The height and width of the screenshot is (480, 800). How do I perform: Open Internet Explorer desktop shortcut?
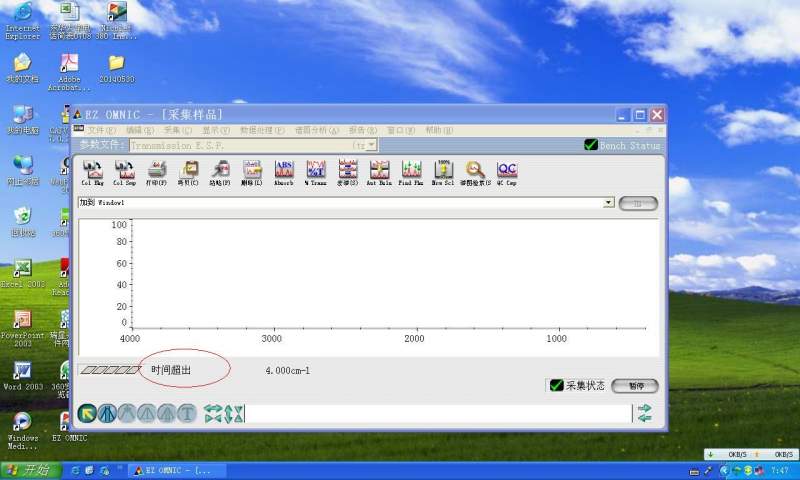click(x=22, y=21)
